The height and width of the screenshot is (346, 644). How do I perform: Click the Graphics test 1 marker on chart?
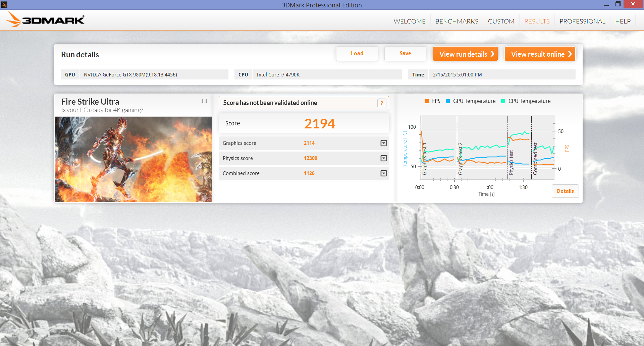coord(424,159)
